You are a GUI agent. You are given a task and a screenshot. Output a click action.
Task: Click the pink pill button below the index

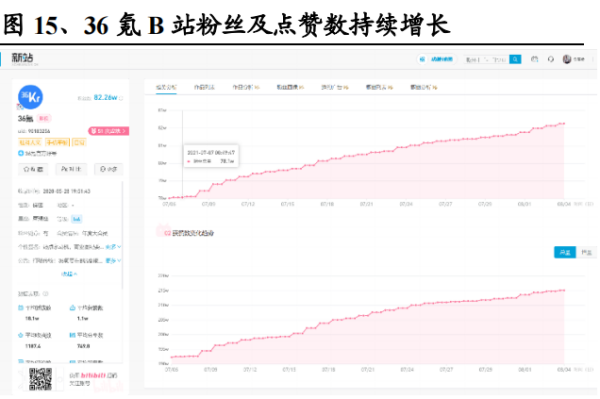pyautogui.click(x=108, y=131)
